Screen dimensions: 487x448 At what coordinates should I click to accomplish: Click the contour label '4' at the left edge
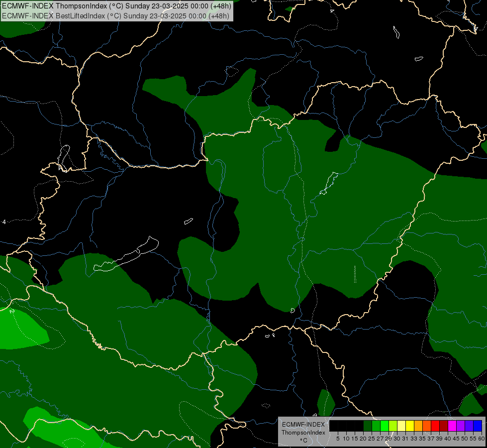4,222
